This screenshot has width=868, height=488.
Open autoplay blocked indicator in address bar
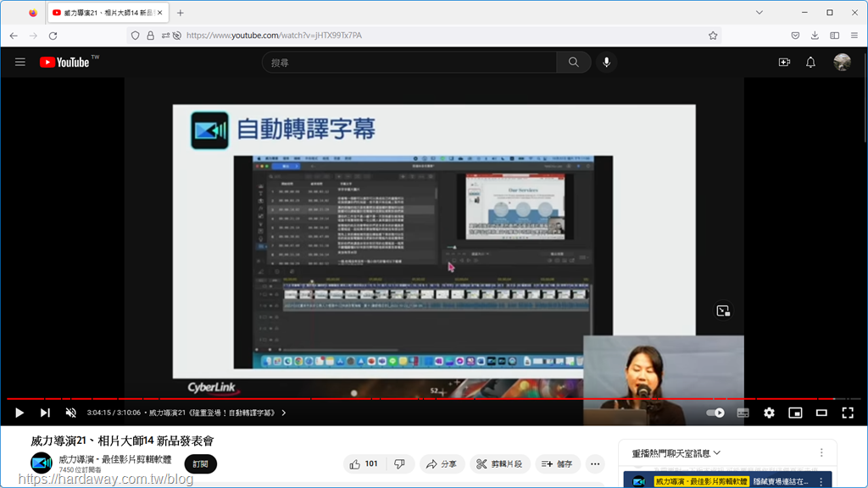click(177, 36)
